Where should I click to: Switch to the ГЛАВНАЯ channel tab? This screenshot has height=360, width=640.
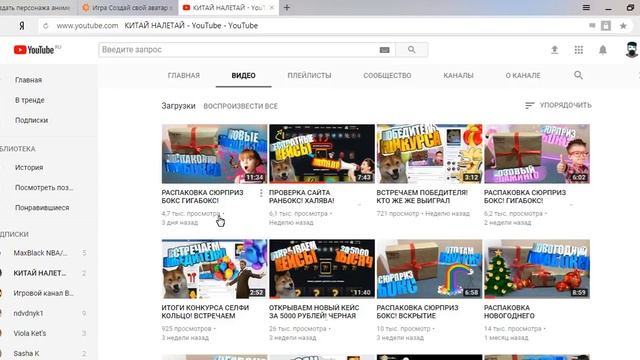coord(184,76)
